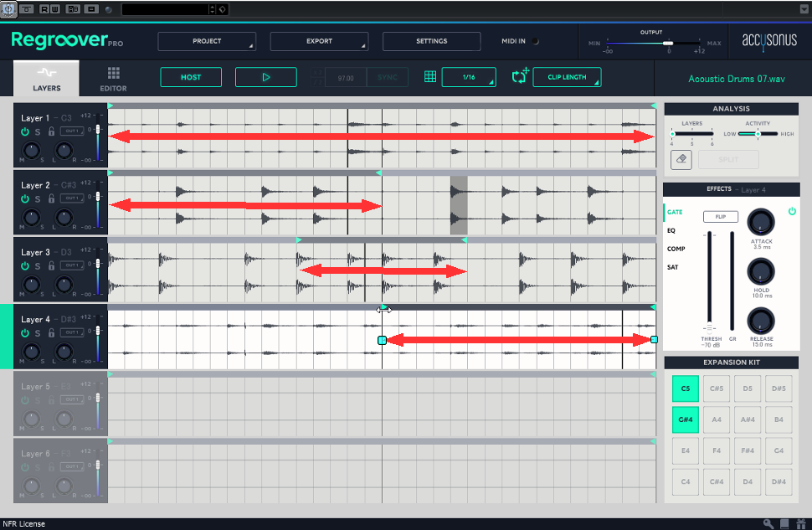This screenshot has height=530, width=812.
Task: Solo Layer 1 with S button
Action: coord(38,132)
